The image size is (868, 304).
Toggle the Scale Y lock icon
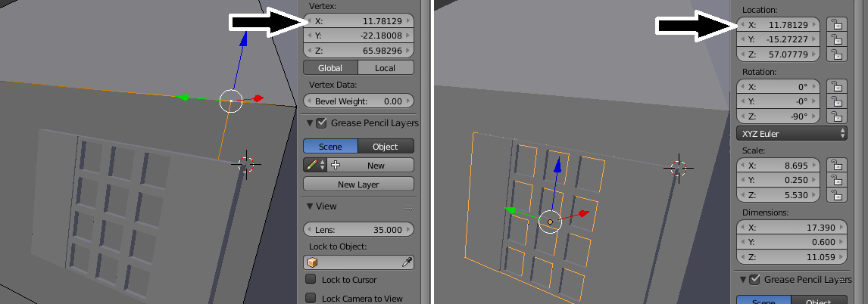point(836,180)
